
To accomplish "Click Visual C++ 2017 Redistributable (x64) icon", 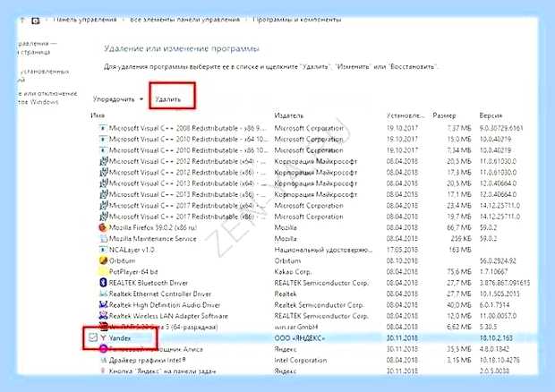I will pos(103,205).
